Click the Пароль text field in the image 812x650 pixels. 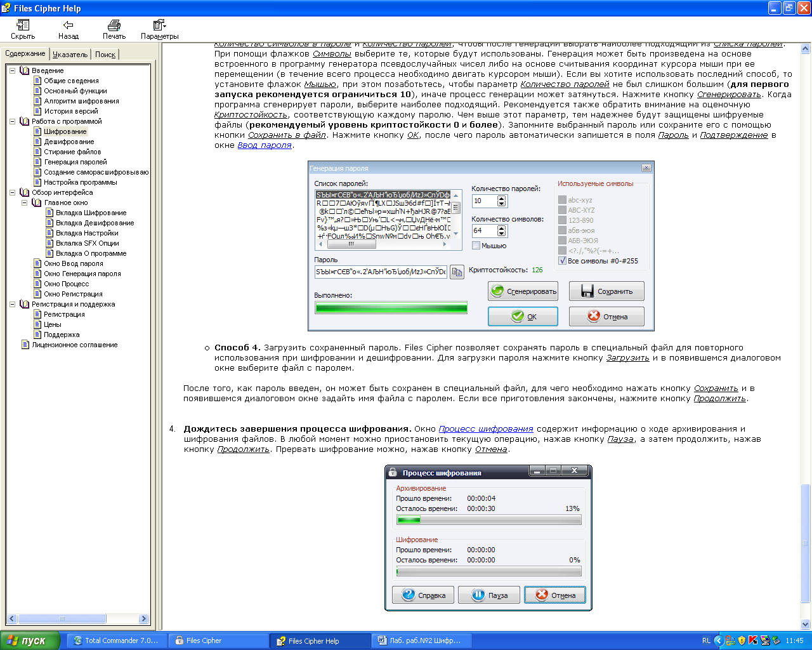[381, 272]
